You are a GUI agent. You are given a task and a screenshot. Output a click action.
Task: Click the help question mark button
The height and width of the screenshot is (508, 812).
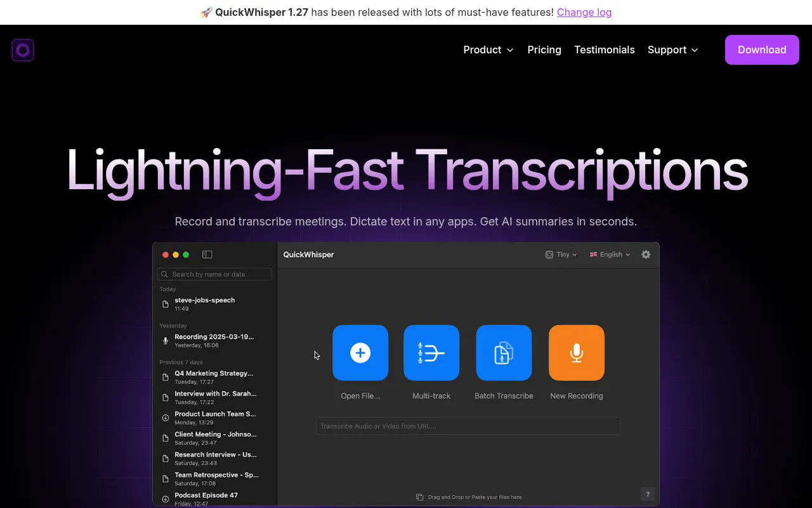[x=647, y=494]
